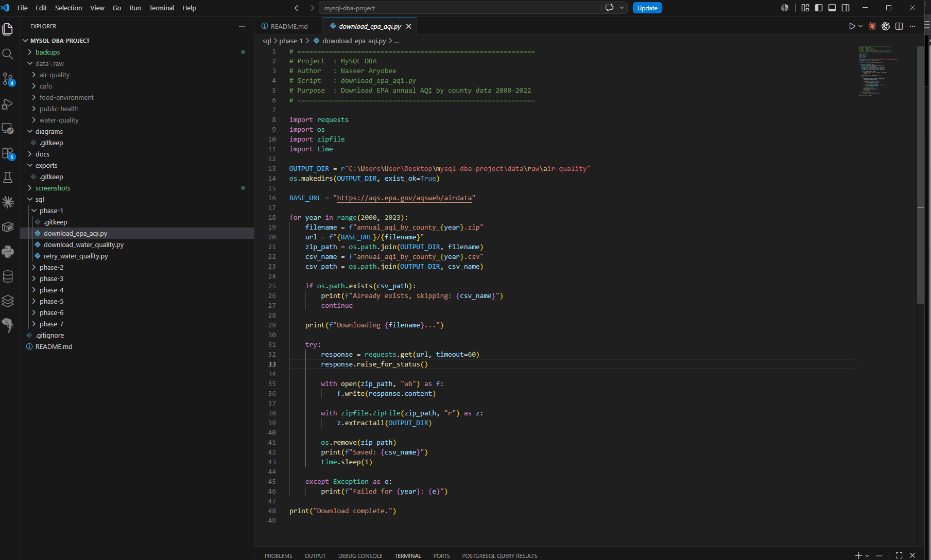Toggle the primary side bar visibility

[x=819, y=8]
